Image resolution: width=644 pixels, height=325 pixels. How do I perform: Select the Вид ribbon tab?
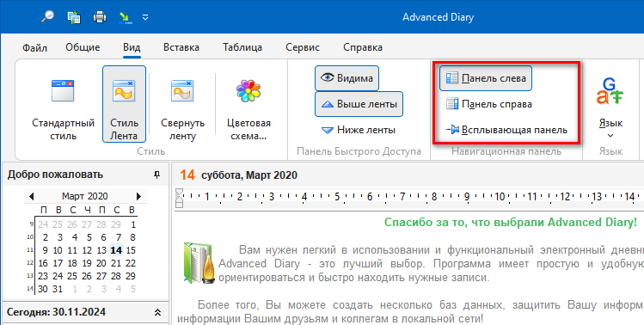click(x=132, y=47)
